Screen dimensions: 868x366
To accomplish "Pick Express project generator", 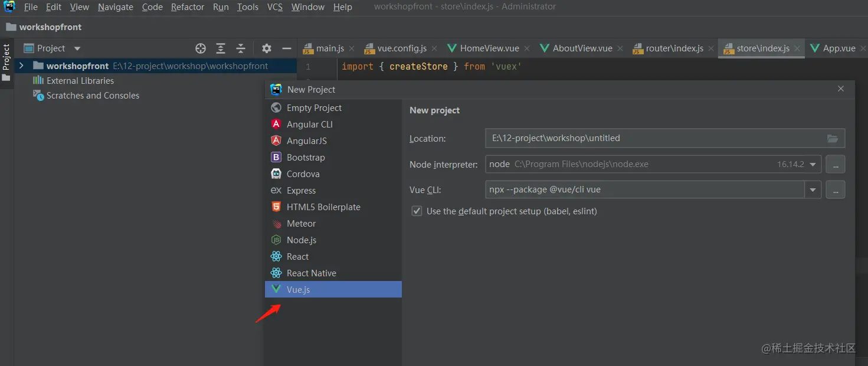I will click(333, 191).
